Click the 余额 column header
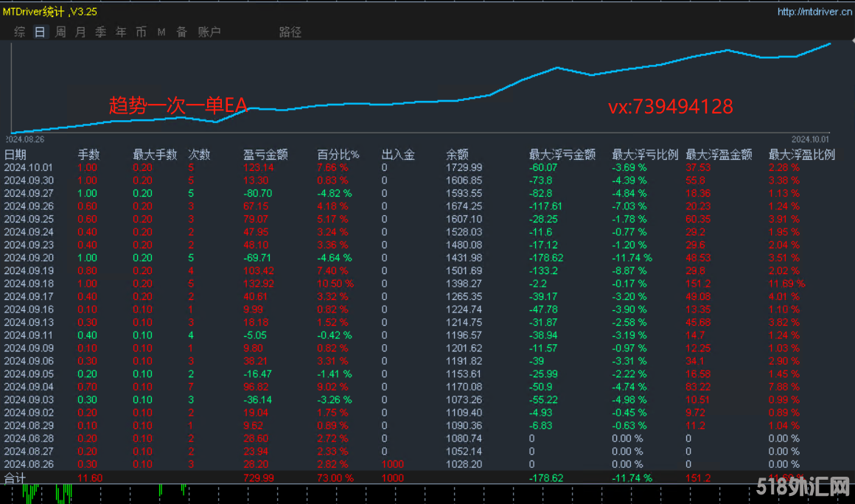Image resolution: width=855 pixels, height=504 pixels. point(457,155)
